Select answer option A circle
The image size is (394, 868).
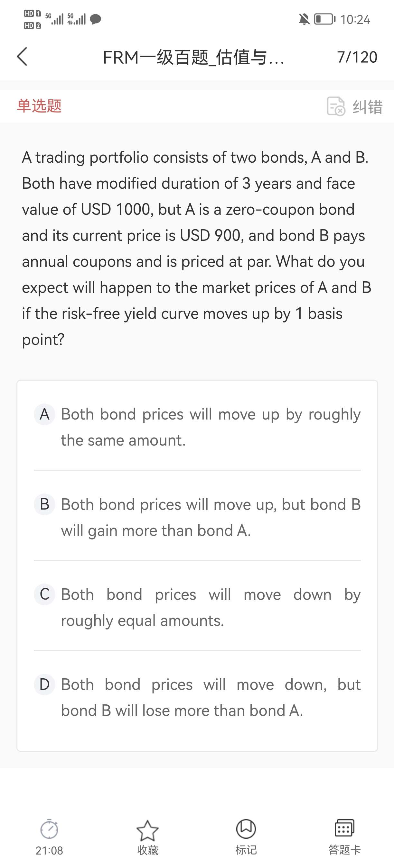coord(44,414)
